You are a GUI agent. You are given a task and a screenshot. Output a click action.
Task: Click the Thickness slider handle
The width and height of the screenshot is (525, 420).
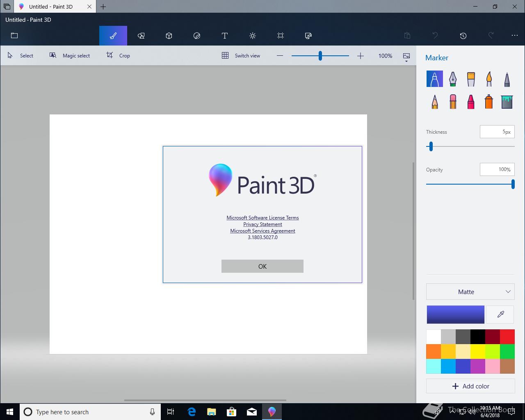tap(431, 146)
